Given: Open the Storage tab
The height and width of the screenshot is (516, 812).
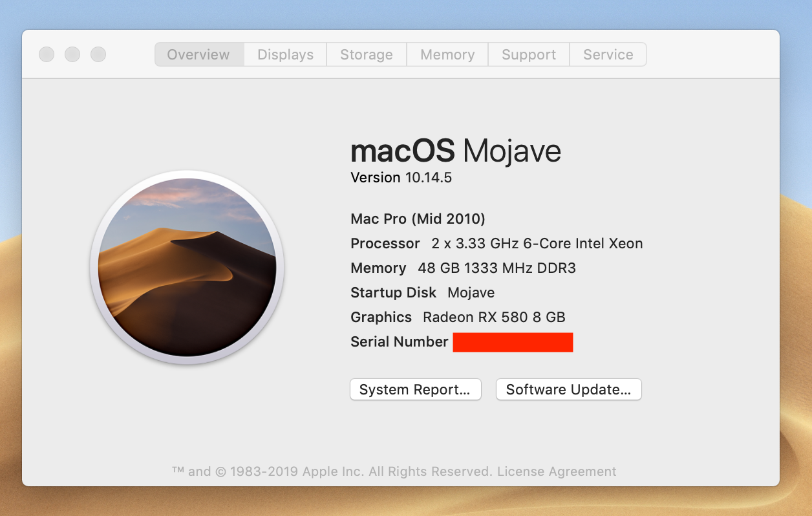Looking at the screenshot, I should point(367,55).
